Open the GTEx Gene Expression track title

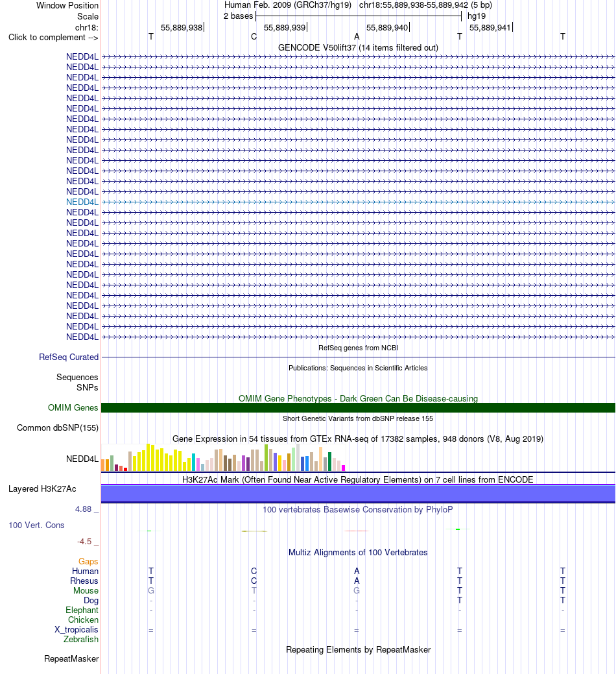coord(358,439)
